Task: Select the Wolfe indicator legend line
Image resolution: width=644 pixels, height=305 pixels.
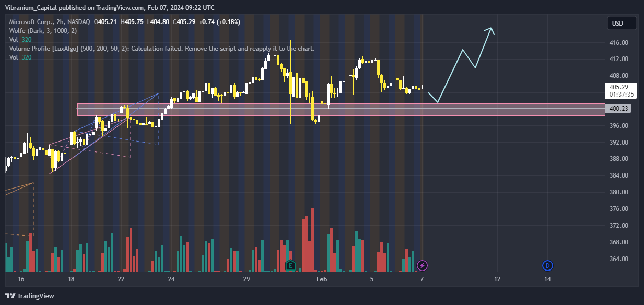Action: coord(43,31)
